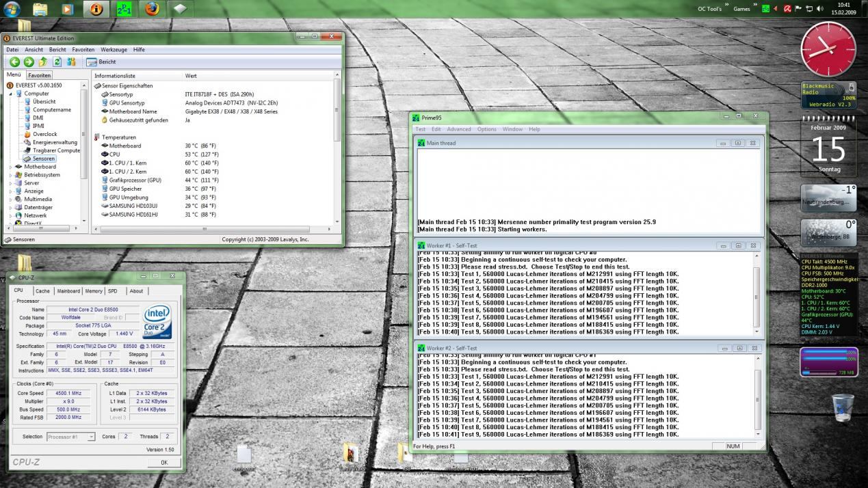Select the Menü tab in EVEREST sidebar
The height and width of the screenshot is (488, 868).
[14, 74]
